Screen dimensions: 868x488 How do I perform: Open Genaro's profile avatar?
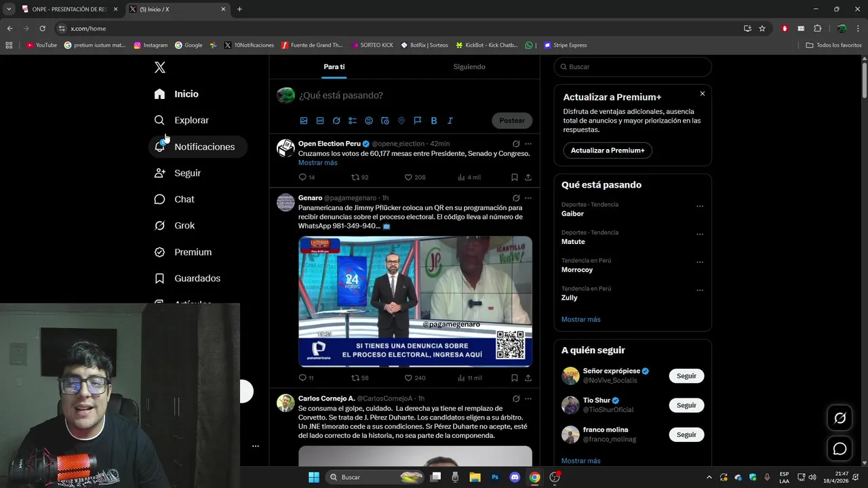tap(285, 202)
